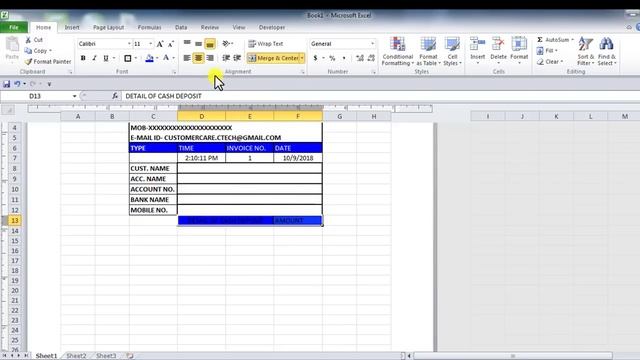Viewport: 640px width, 360px height.
Task: Toggle Top Align
Action: tap(187, 44)
